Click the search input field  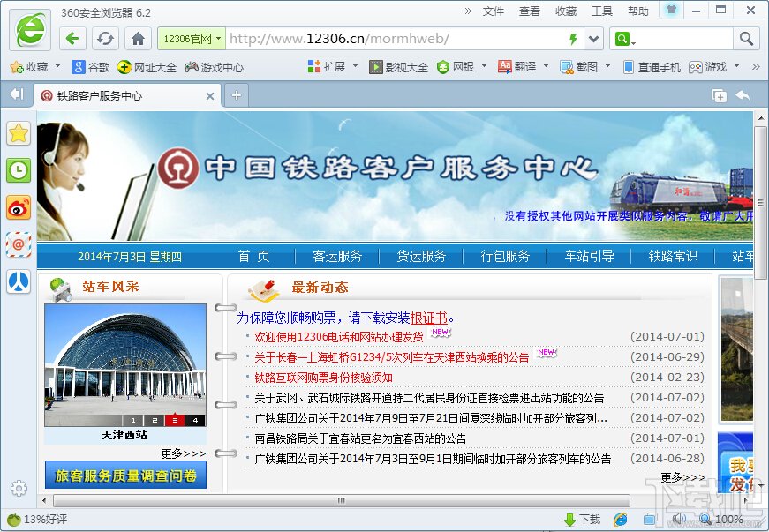684,39
